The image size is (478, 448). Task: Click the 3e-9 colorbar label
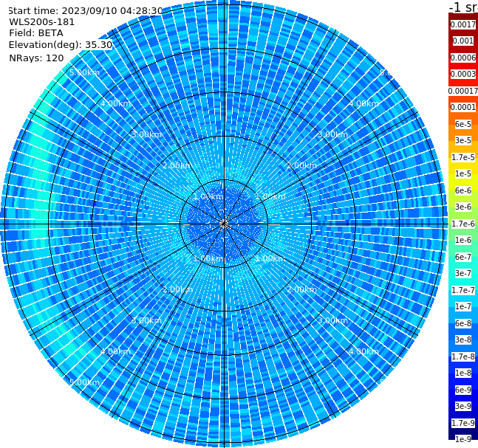click(x=463, y=406)
